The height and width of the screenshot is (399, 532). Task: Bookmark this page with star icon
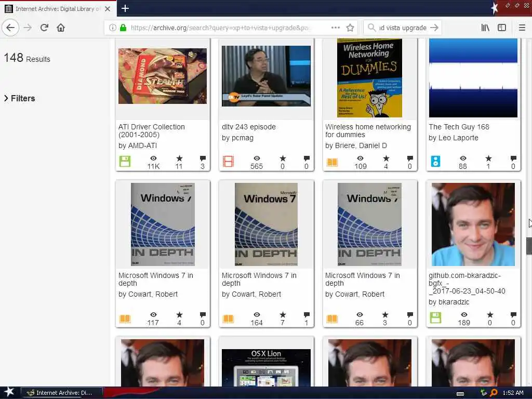pyautogui.click(x=350, y=28)
